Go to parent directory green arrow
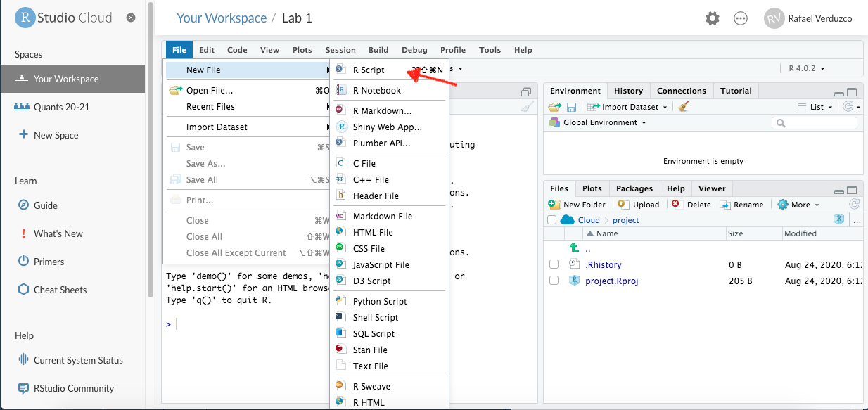The width and height of the screenshot is (868, 410). [574, 248]
